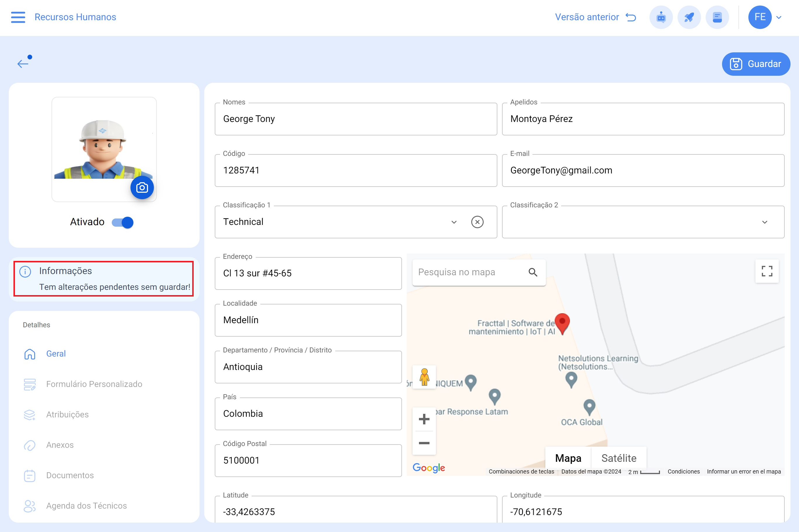Click the camera icon to change photo

142,187
